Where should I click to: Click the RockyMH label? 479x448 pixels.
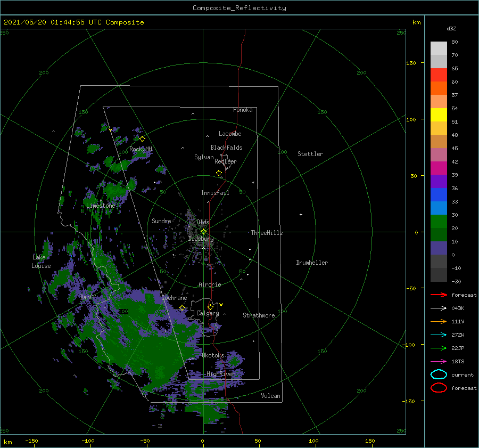(141, 149)
